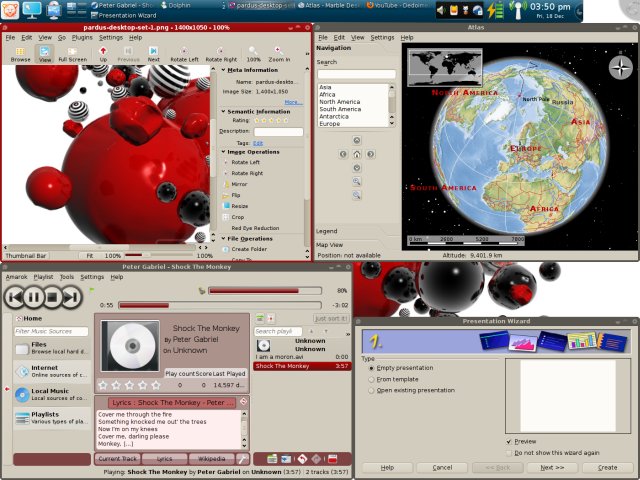Open the Playlist menu in Amarok
The height and width of the screenshot is (480, 640).
tap(43, 276)
